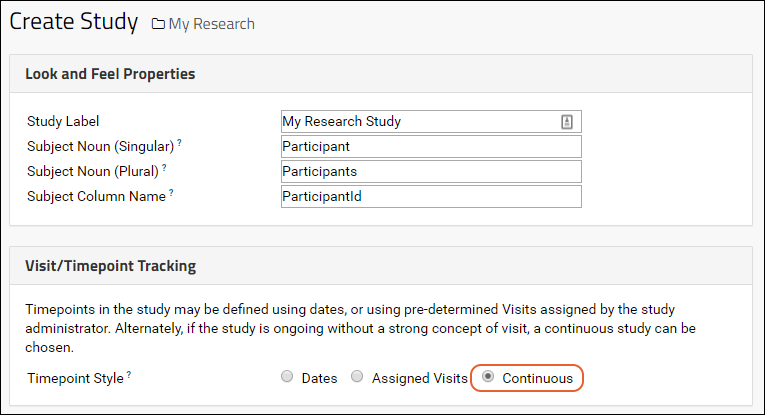Click the folder icon beside My Research
The width and height of the screenshot is (765, 415).
[x=158, y=24]
